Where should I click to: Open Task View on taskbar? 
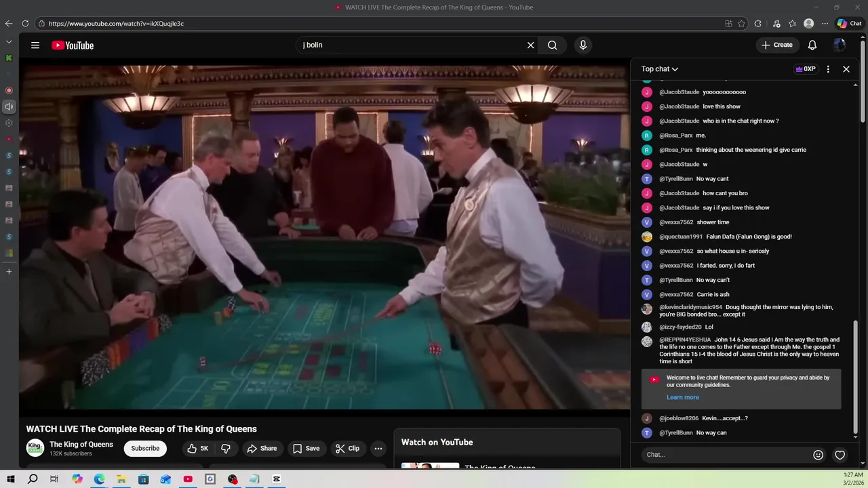tap(54, 479)
